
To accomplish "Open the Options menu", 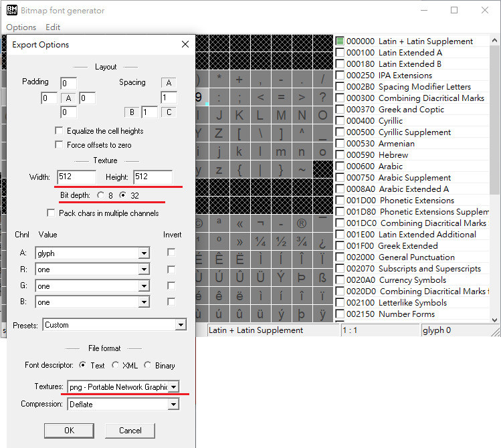I will point(21,27).
